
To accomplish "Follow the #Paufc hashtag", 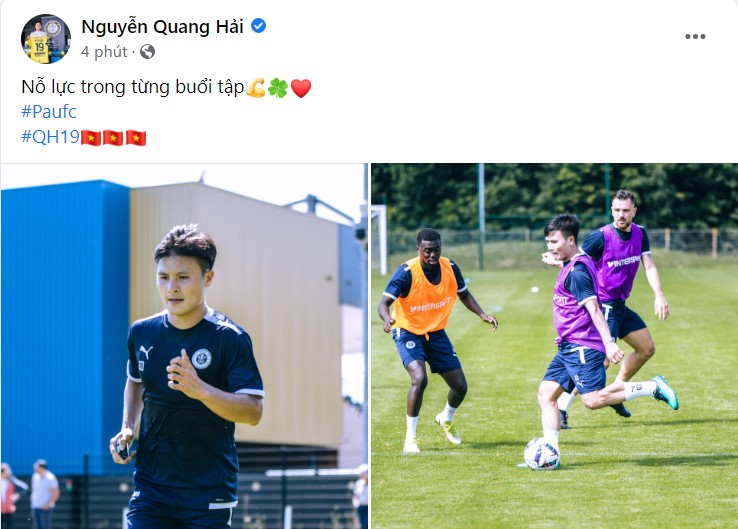I will click(49, 112).
